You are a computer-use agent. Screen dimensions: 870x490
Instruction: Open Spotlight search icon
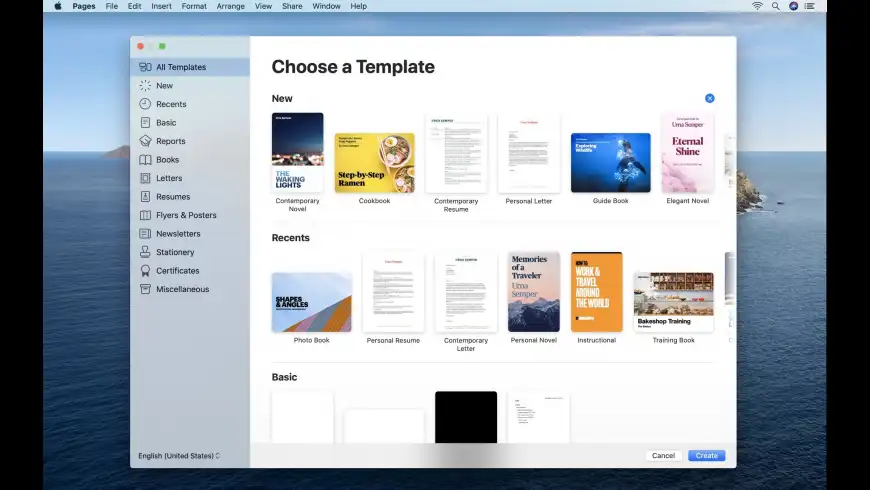pos(776,6)
